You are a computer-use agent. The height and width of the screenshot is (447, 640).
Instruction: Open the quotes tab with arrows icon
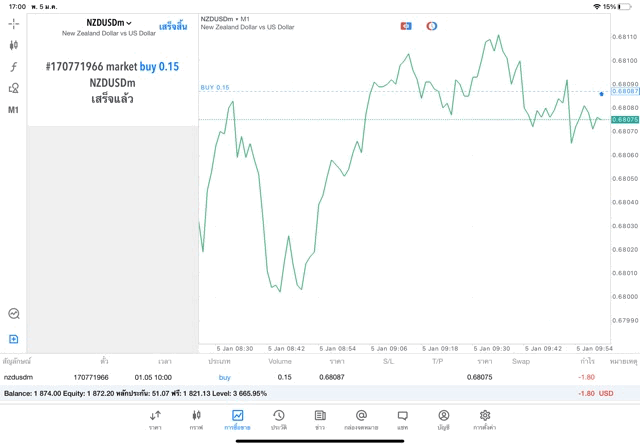(x=155, y=420)
